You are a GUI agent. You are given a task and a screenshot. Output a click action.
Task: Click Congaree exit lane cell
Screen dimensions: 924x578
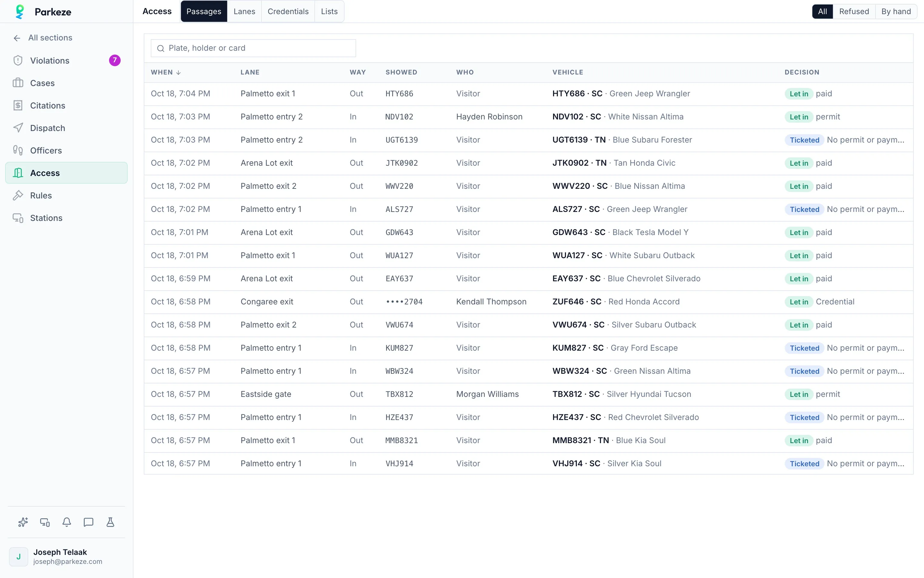[267, 302]
